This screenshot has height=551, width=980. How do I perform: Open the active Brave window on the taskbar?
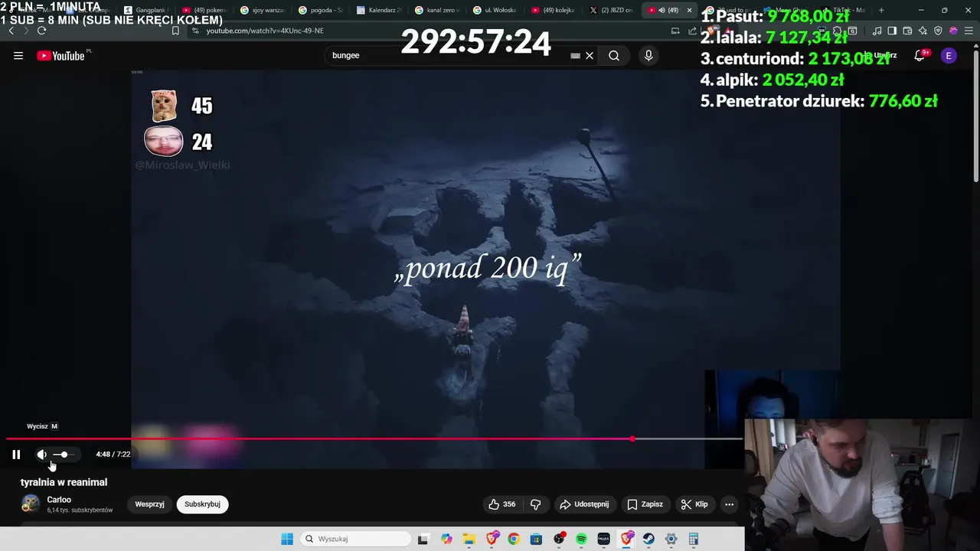(626, 539)
